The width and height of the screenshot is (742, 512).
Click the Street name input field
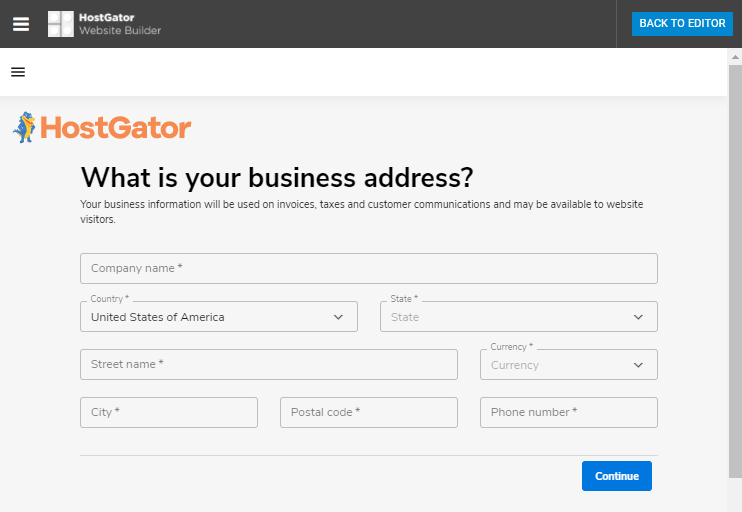click(269, 364)
